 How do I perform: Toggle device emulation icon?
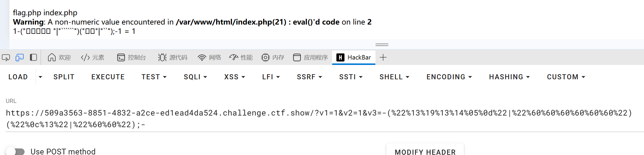point(19,57)
